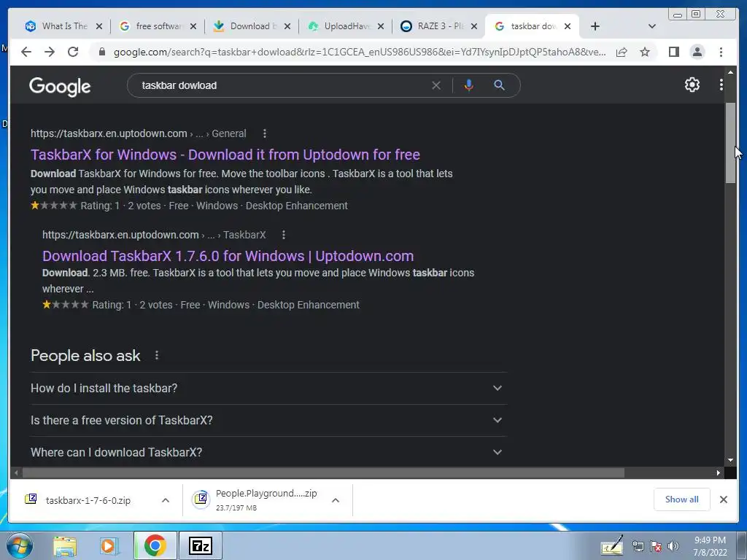Open the Chrome profile avatar
Viewport: 747px width, 560px height.
697,52
